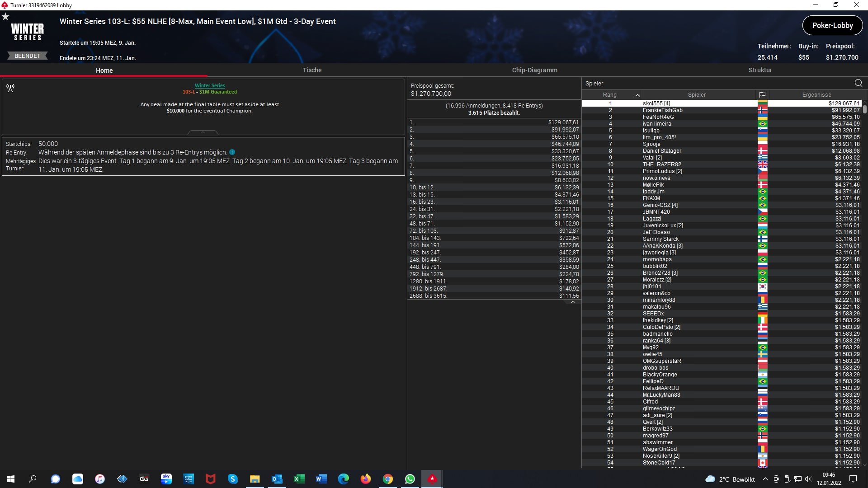Click the PokerStars taskbar icon
The image size is (868, 488).
click(432, 479)
